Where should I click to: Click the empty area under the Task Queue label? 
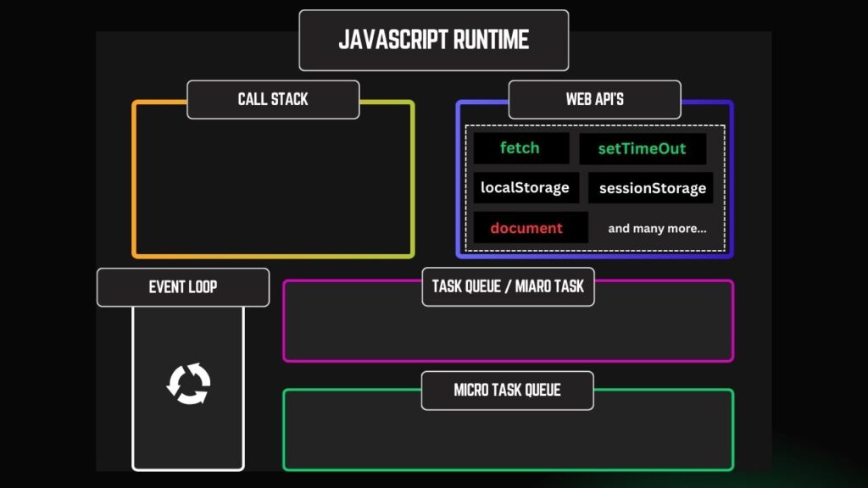click(508, 333)
